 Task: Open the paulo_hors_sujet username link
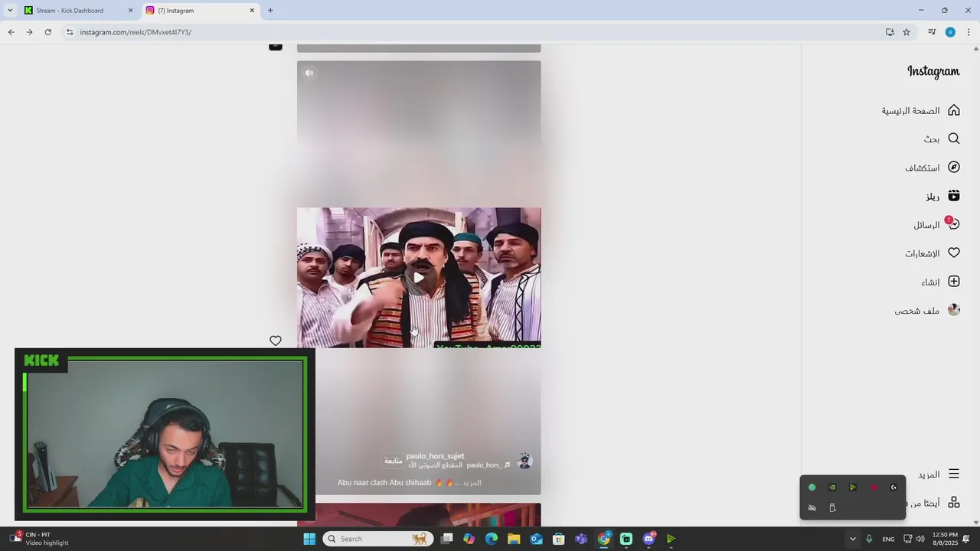435,456
